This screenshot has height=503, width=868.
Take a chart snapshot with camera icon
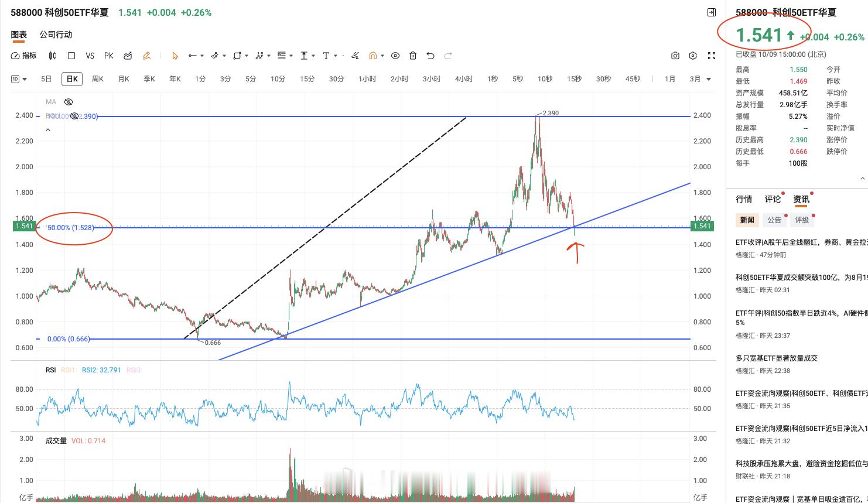point(675,56)
